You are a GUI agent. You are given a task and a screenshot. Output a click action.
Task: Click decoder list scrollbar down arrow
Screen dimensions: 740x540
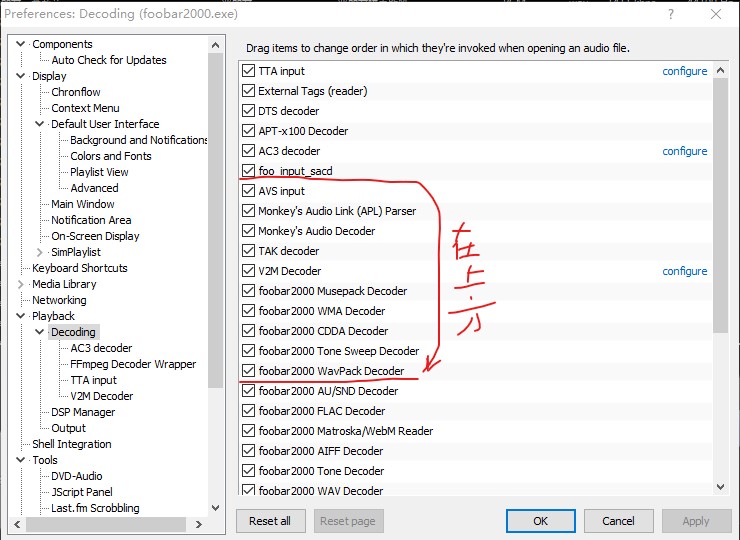pos(721,487)
